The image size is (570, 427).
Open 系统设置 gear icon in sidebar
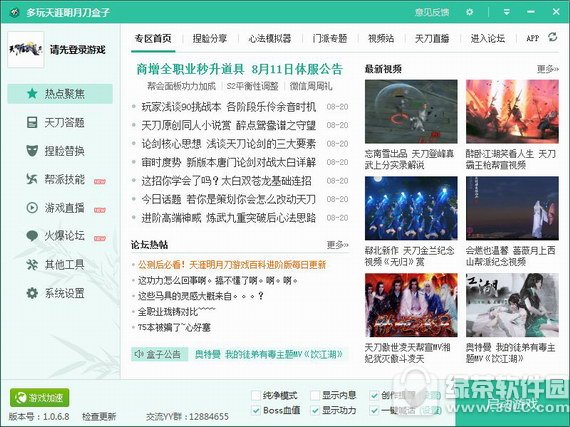click(x=32, y=293)
